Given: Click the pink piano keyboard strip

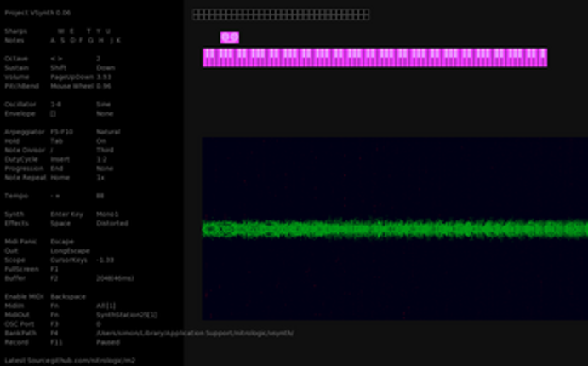Looking at the screenshot, I should click(x=375, y=57).
